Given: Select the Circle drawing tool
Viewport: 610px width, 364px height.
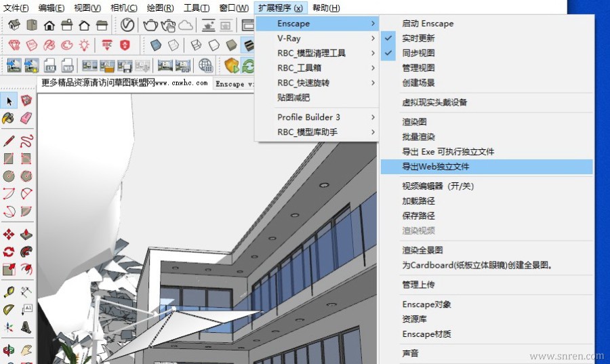Looking at the screenshot, I should pos(9,176).
